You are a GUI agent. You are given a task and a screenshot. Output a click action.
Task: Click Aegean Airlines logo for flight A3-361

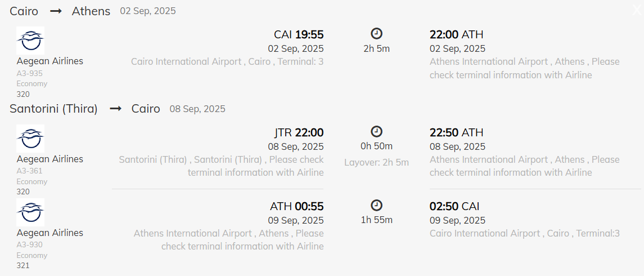pyautogui.click(x=30, y=139)
